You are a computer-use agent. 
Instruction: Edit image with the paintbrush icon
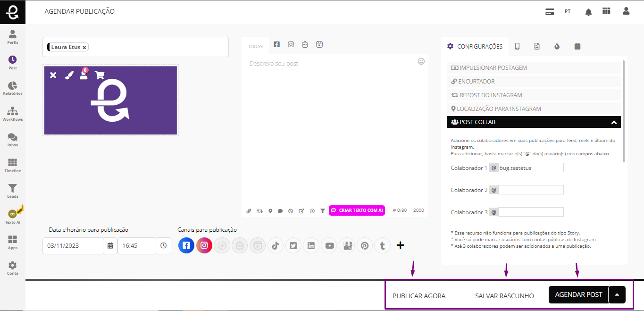point(69,75)
